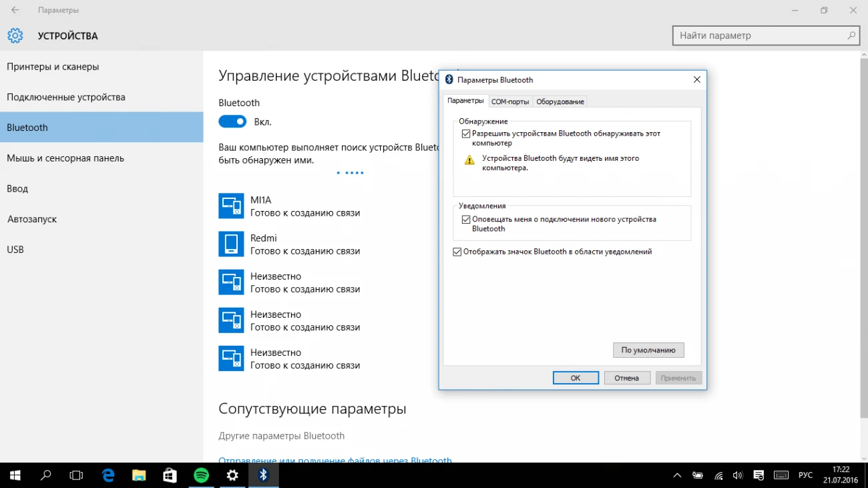Image resolution: width=868 pixels, height=488 pixels.
Task: Click the Devices gear icon in header
Action: (x=15, y=35)
